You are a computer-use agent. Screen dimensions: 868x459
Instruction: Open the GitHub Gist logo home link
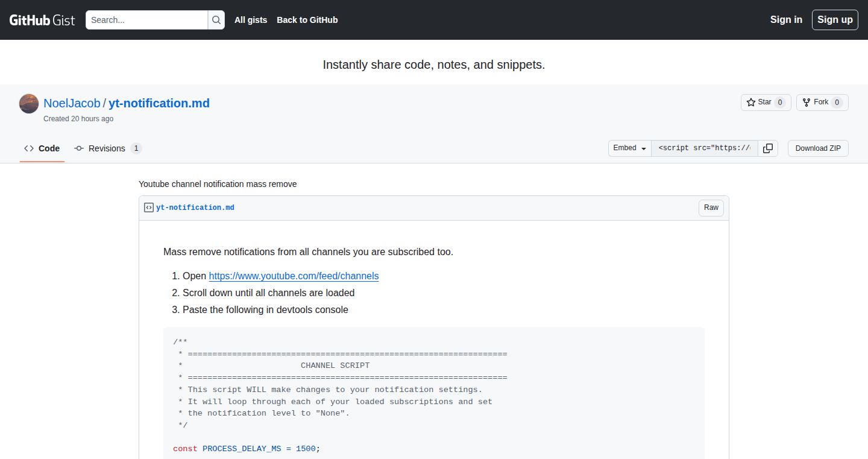(x=42, y=20)
